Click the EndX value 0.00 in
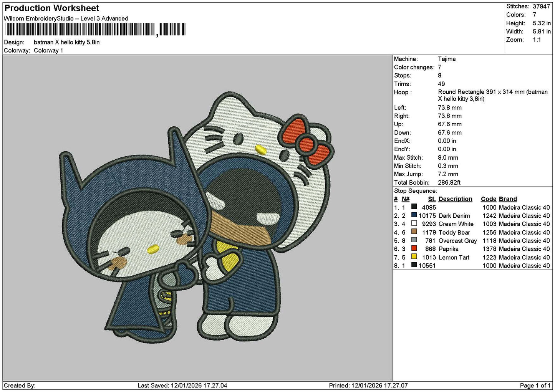Viewport: 555px width, 392px height. pyautogui.click(x=447, y=141)
